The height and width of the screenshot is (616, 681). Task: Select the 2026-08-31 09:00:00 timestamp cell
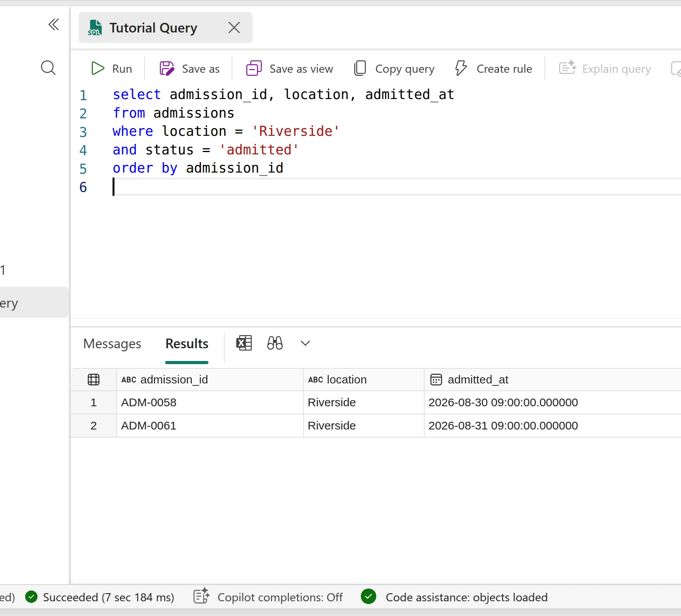(553, 426)
